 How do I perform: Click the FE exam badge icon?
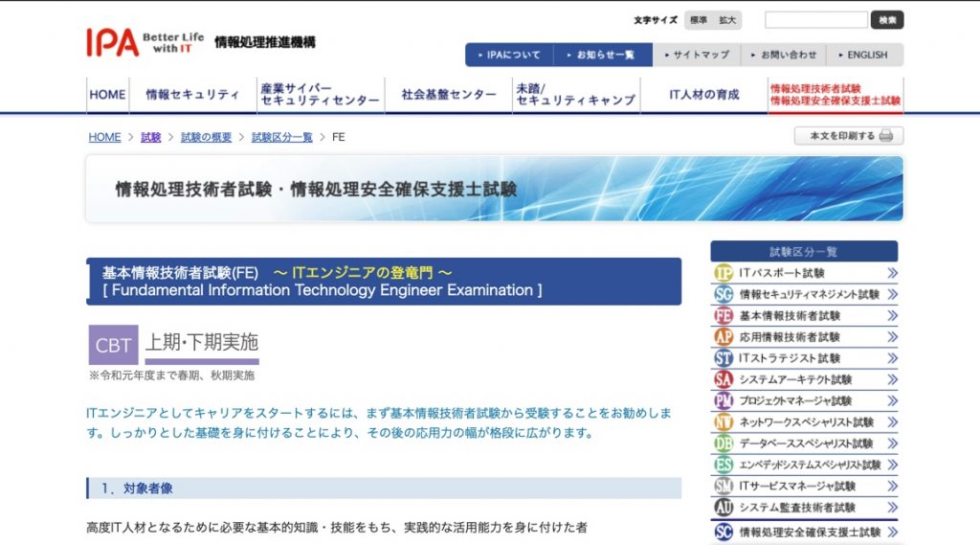[724, 315]
